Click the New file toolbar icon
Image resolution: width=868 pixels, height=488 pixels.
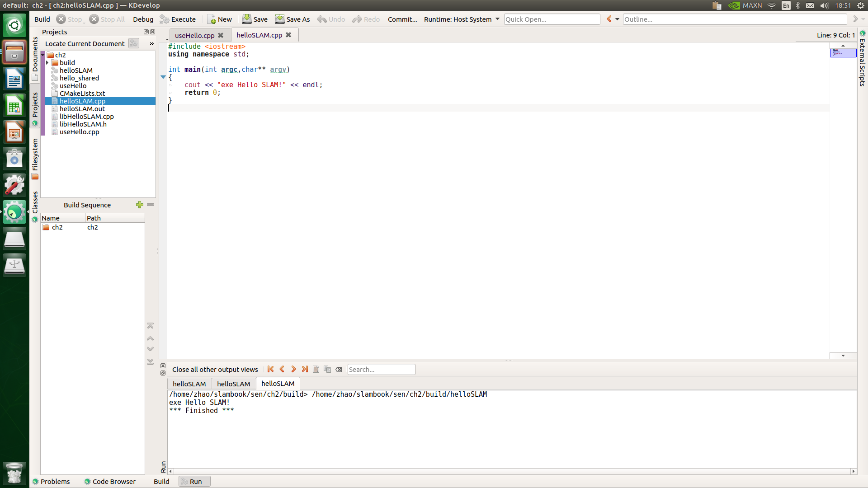212,19
